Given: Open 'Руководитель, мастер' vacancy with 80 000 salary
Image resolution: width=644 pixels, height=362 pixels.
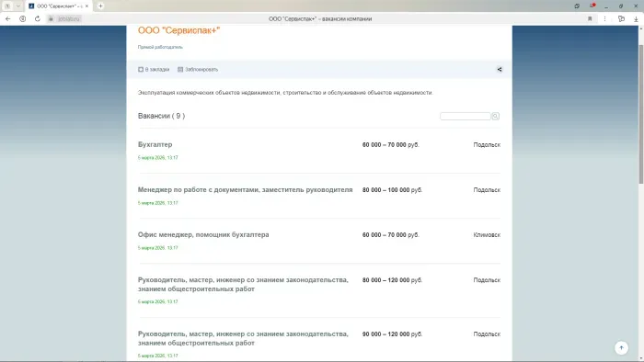Looking at the screenshot, I should coord(243,284).
